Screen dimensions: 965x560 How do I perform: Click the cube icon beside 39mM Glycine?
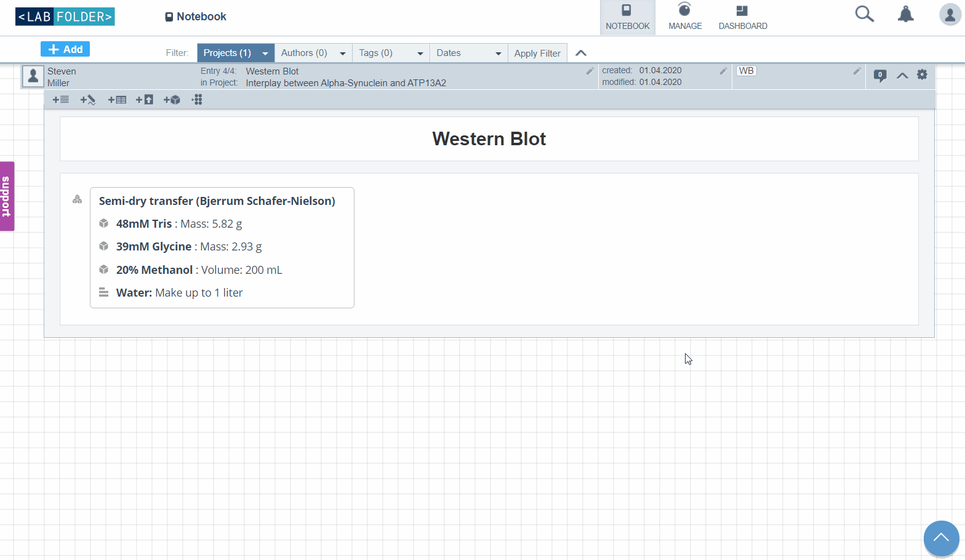pos(104,246)
